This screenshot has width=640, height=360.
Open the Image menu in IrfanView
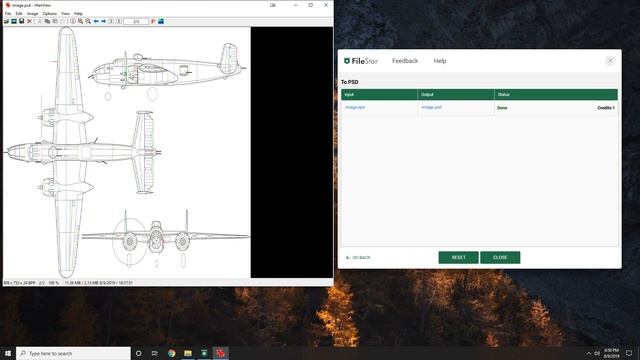click(32, 13)
